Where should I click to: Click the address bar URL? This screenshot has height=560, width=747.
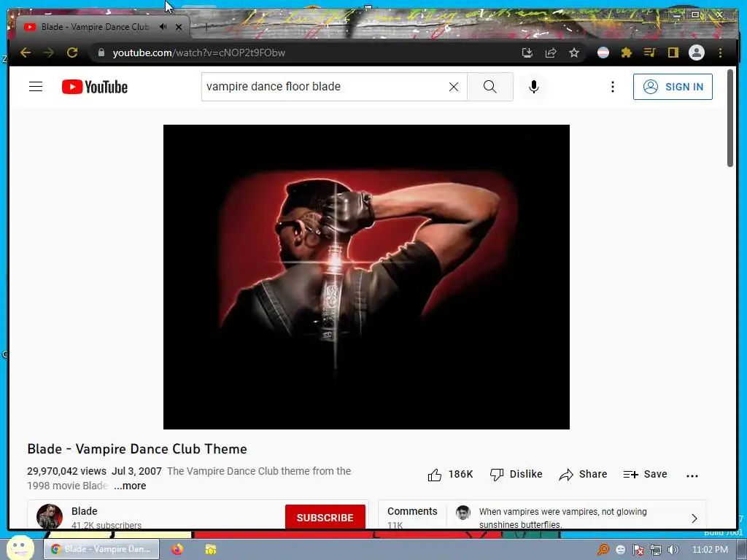pyautogui.click(x=199, y=52)
